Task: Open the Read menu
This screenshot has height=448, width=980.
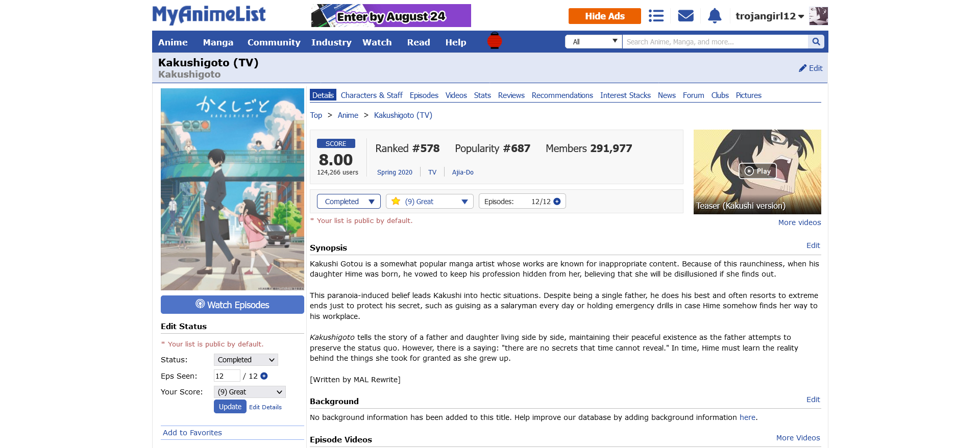Action: click(419, 42)
